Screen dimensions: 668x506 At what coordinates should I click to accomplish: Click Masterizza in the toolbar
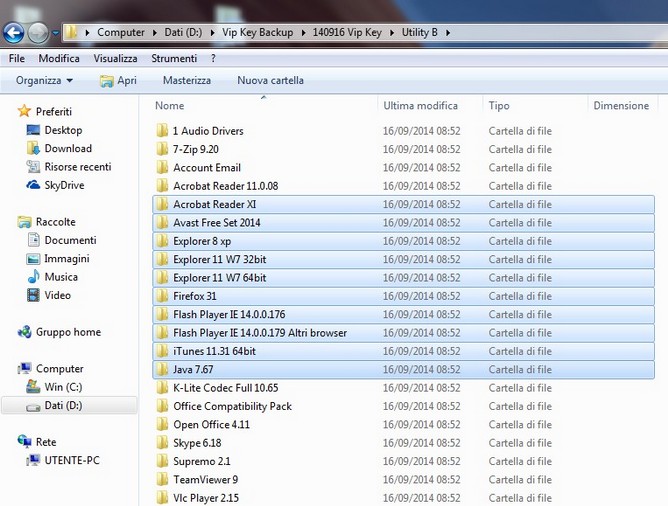187,80
